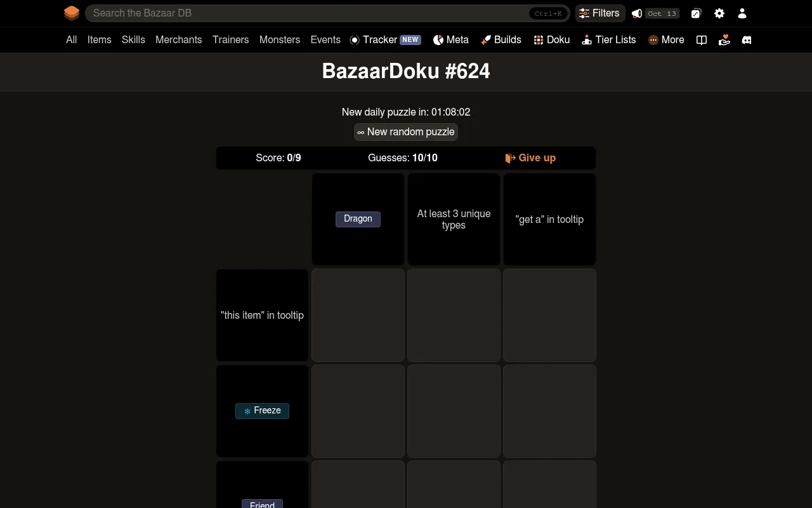Image resolution: width=812 pixels, height=508 pixels.
Task: Focus the Search the Bazaar DB field
Action: click(328, 13)
